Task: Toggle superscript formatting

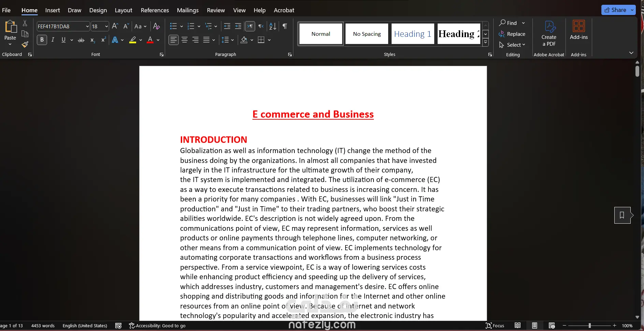Action: (x=103, y=40)
